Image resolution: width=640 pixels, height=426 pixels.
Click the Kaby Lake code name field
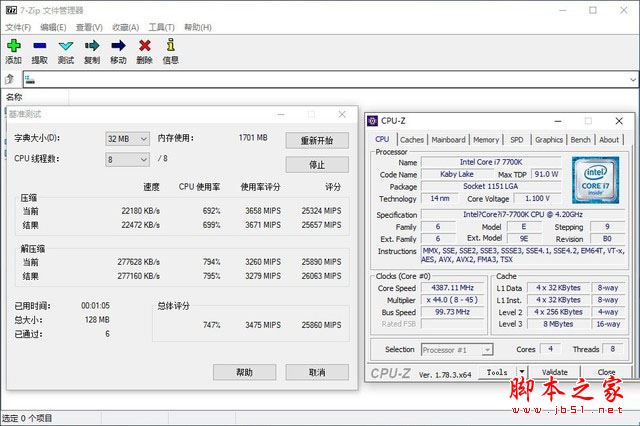[x=457, y=174]
